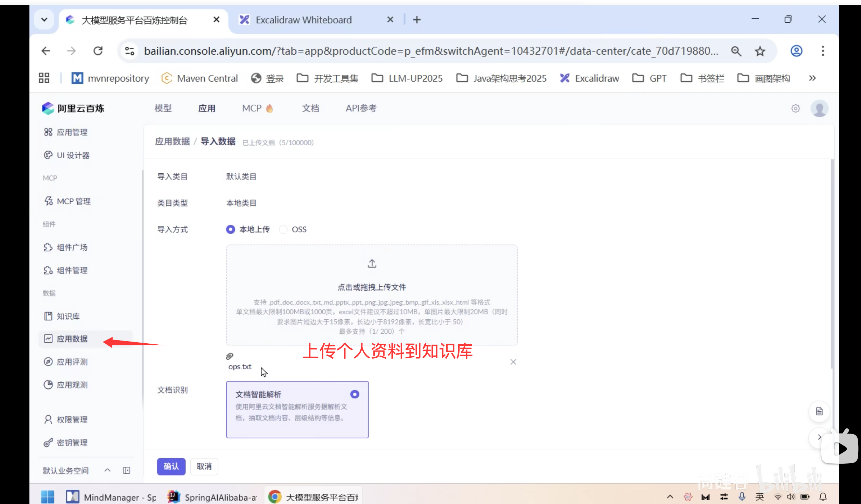Switch to the 模型 navigation tab

coord(163,108)
